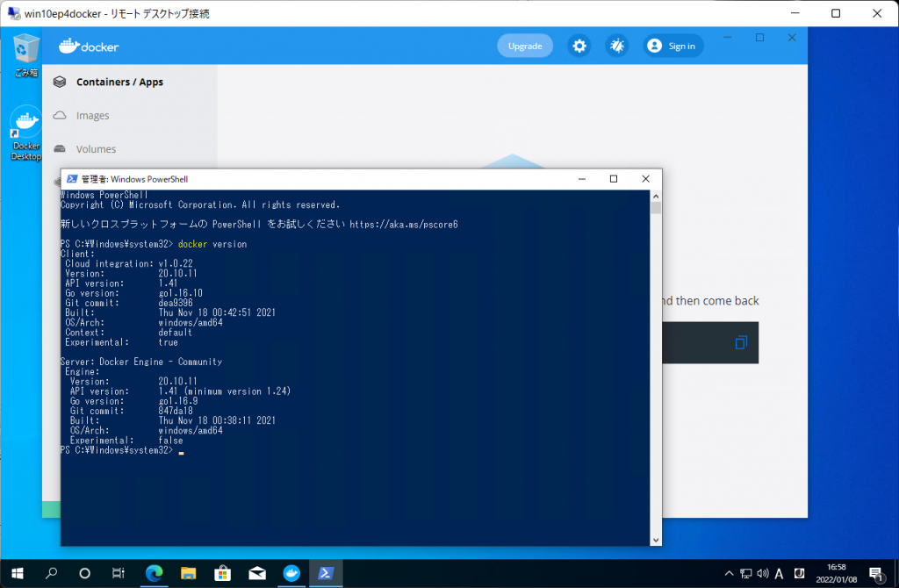Click the Upgrade button in Docker

[x=525, y=46]
